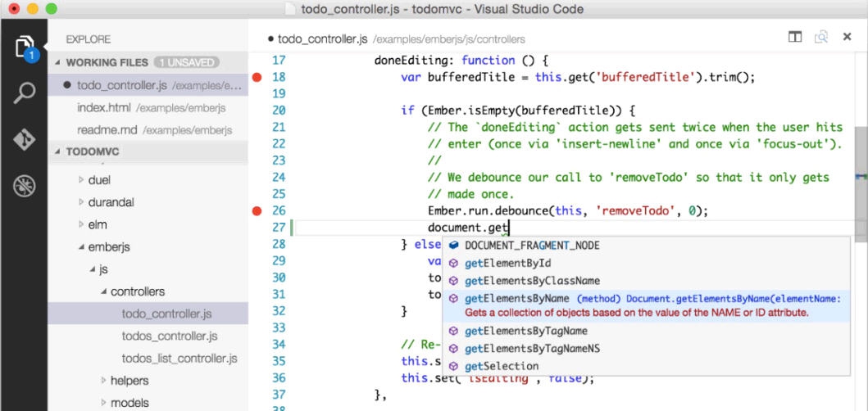Collapse the Working Files section

tap(57, 62)
